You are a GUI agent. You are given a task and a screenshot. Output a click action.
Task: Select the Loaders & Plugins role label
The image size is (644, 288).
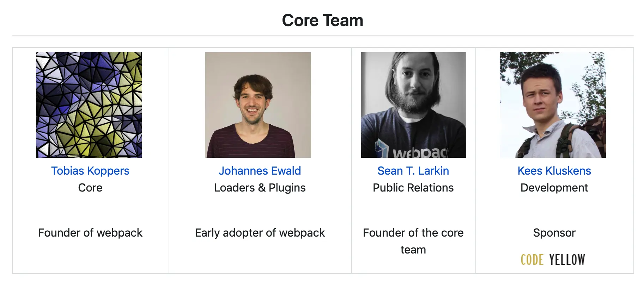[x=260, y=188]
